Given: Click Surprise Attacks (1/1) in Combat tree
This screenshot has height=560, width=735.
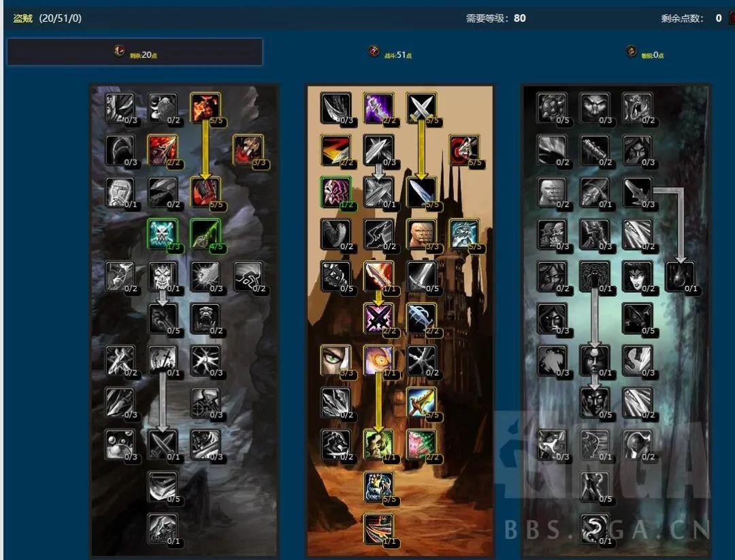Looking at the screenshot, I should click(378, 444).
